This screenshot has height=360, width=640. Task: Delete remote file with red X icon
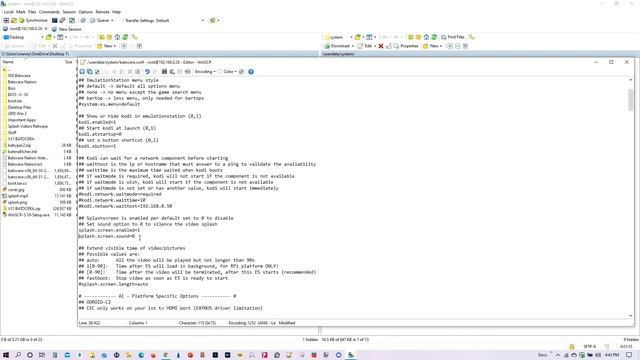pyautogui.click(x=381, y=46)
